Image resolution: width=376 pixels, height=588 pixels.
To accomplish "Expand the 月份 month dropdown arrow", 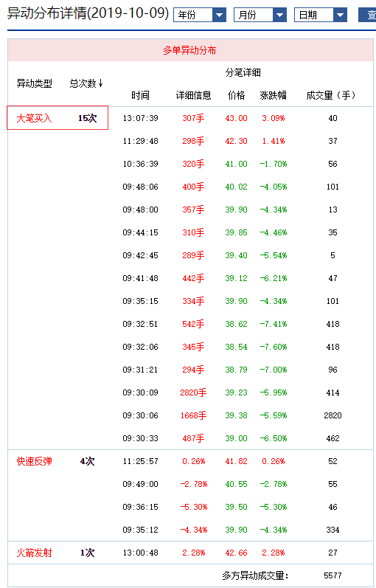I will coord(279,15).
